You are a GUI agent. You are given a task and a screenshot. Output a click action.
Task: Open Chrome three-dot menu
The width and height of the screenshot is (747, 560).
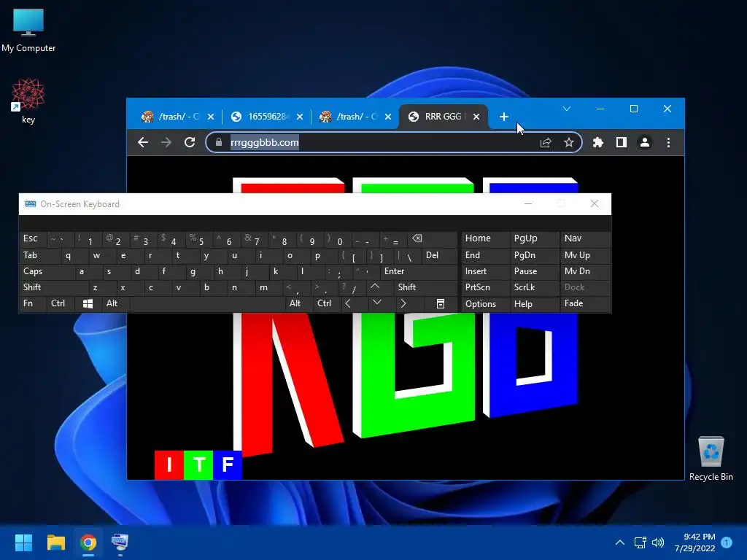[668, 142]
